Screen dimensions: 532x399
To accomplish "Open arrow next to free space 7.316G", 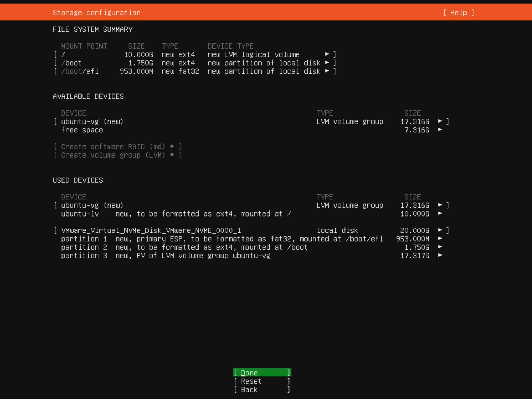I will point(440,130).
